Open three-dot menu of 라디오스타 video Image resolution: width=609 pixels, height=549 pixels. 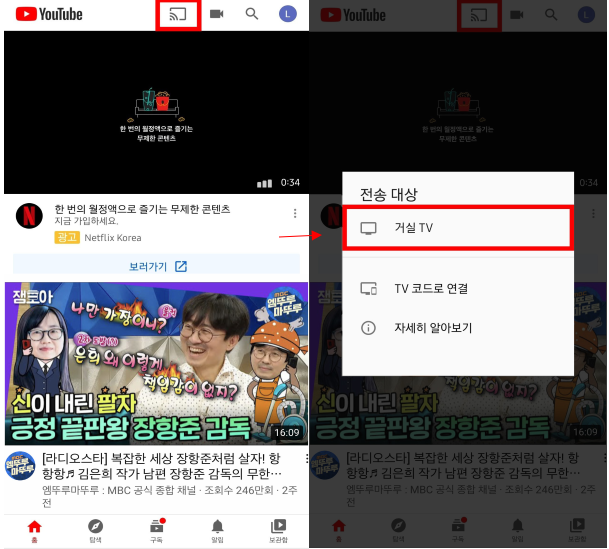(307, 459)
